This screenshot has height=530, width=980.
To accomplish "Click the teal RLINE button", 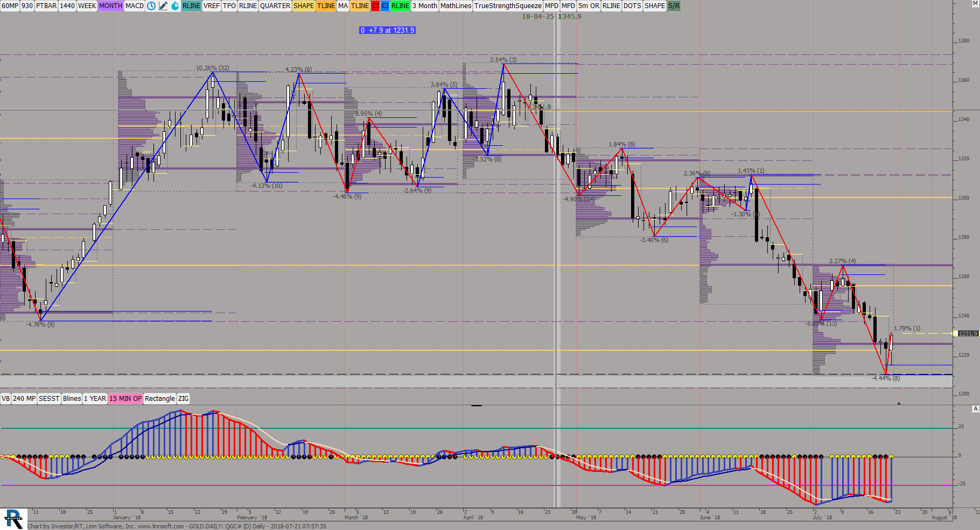I will point(191,6).
